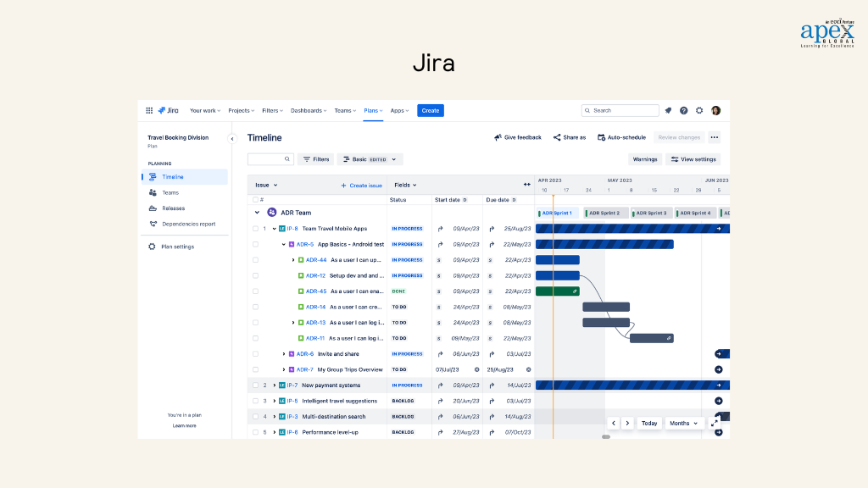Check the ADR-12 row checkbox
This screenshot has height=488, width=868.
pyautogui.click(x=255, y=275)
